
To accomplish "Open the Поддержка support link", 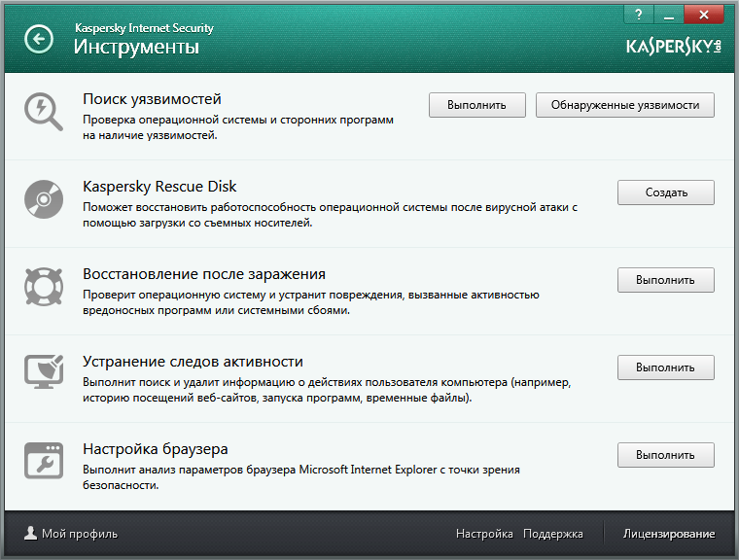I will click(553, 534).
